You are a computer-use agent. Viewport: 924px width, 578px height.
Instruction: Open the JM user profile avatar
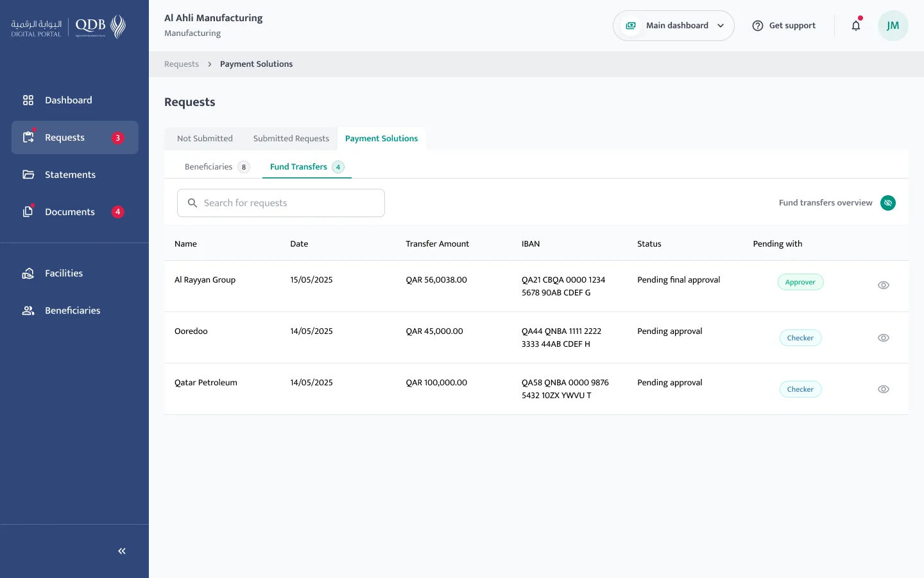pyautogui.click(x=893, y=26)
